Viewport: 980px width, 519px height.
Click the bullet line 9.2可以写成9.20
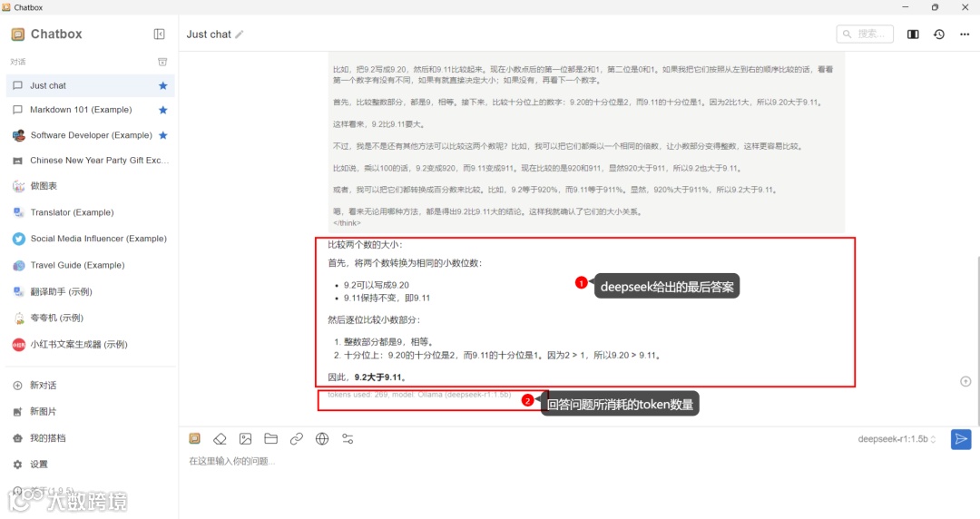[x=377, y=285]
